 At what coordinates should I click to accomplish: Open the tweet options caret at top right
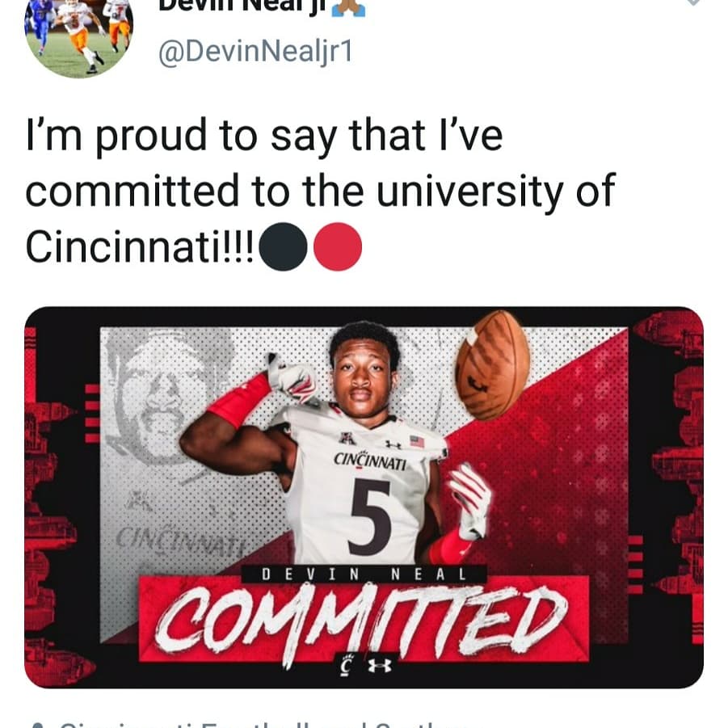point(693,2)
